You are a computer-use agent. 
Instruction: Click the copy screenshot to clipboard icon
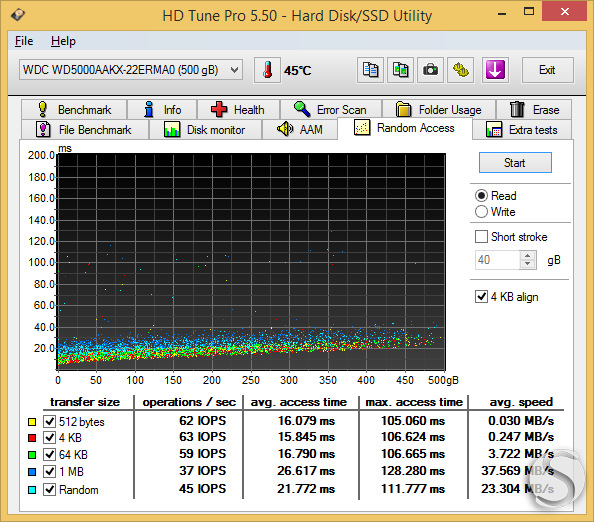(400, 70)
